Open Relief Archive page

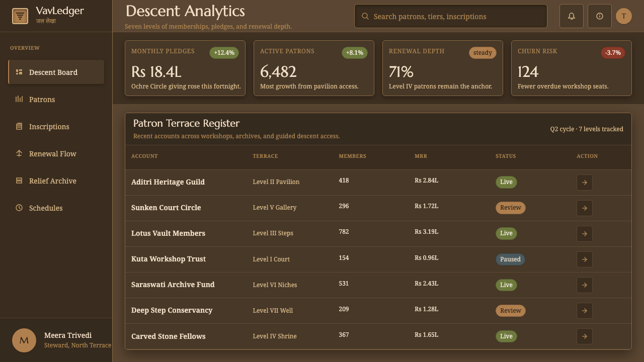(x=56, y=180)
